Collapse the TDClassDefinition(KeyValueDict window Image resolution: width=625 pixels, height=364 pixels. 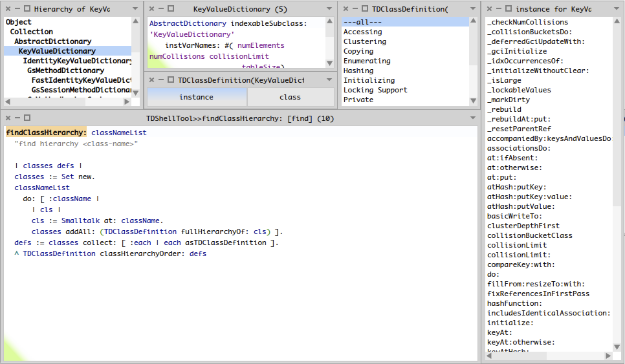coord(160,80)
